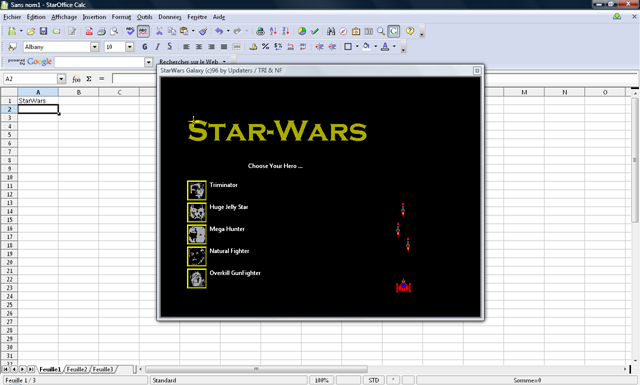Click the Export as PDF icon
The width and height of the screenshot is (640, 385).
click(x=89, y=31)
